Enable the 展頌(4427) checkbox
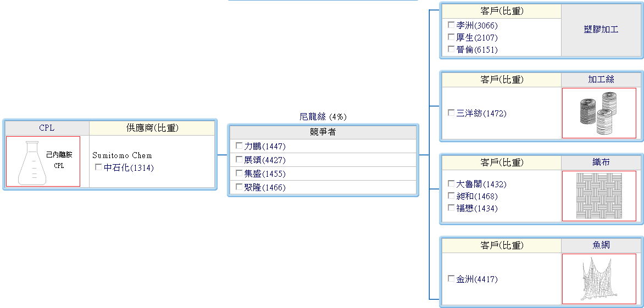Screen dimensions: 644x308 tap(238, 160)
